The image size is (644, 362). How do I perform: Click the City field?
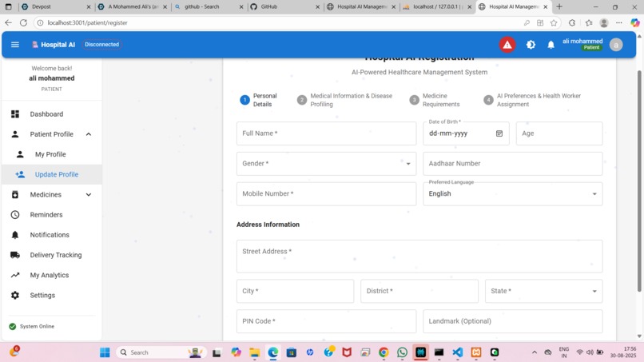295,291
